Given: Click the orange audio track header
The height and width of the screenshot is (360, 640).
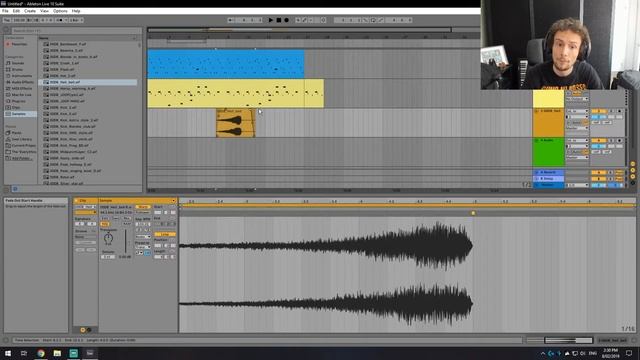Looking at the screenshot, I should pos(548,123).
